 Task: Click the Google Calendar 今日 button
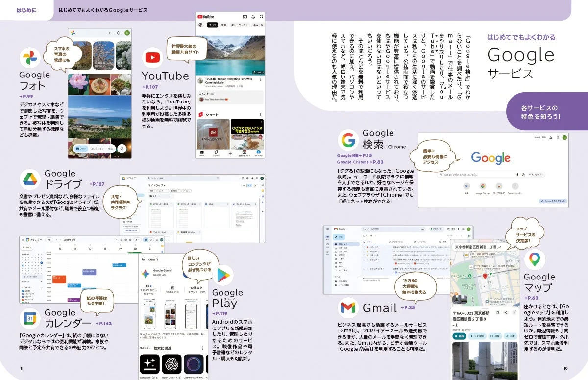coord(49,240)
